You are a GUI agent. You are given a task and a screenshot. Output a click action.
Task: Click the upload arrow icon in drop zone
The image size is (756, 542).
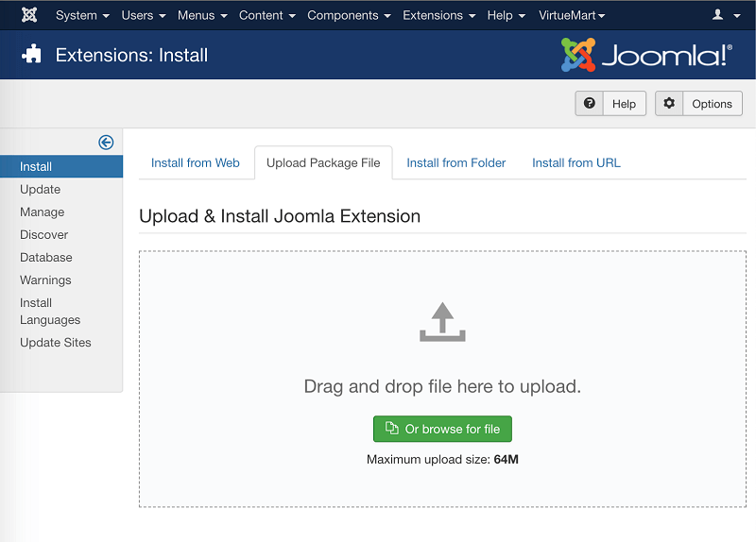pos(442,322)
